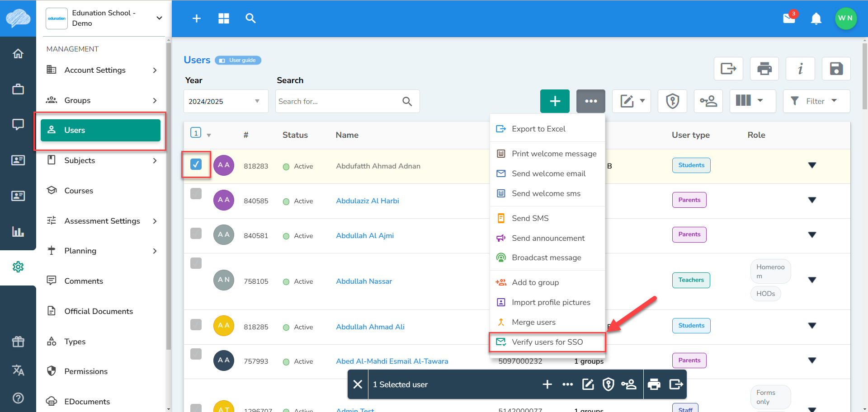This screenshot has width=868, height=412.
Task: Open the User guide badge
Action: click(238, 60)
